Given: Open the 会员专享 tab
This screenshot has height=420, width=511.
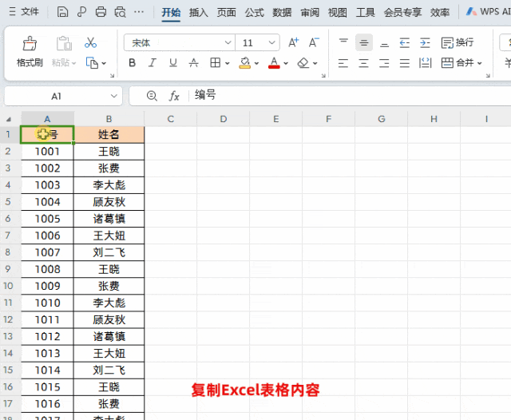Looking at the screenshot, I should point(402,13).
